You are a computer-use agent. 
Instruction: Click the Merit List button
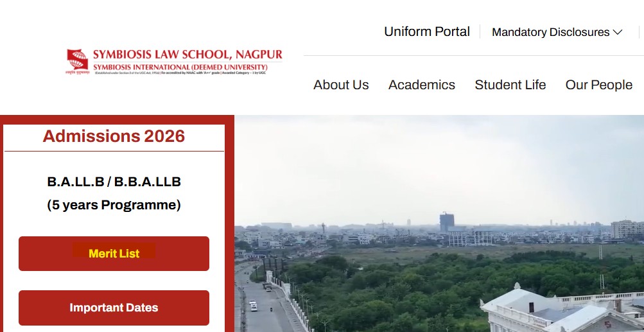pyautogui.click(x=114, y=254)
